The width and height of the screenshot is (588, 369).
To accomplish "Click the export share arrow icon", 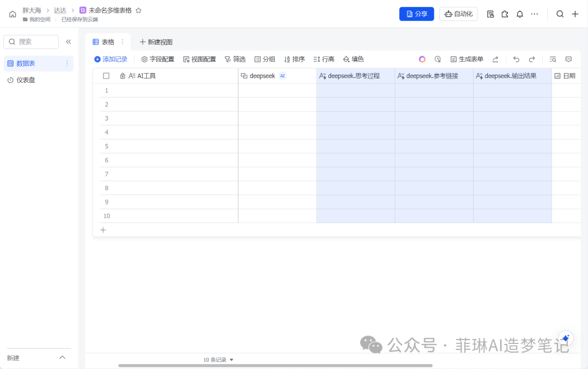I will point(495,59).
